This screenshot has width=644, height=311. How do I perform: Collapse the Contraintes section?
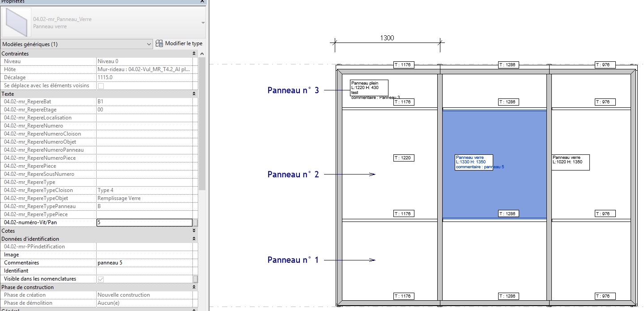coord(194,54)
